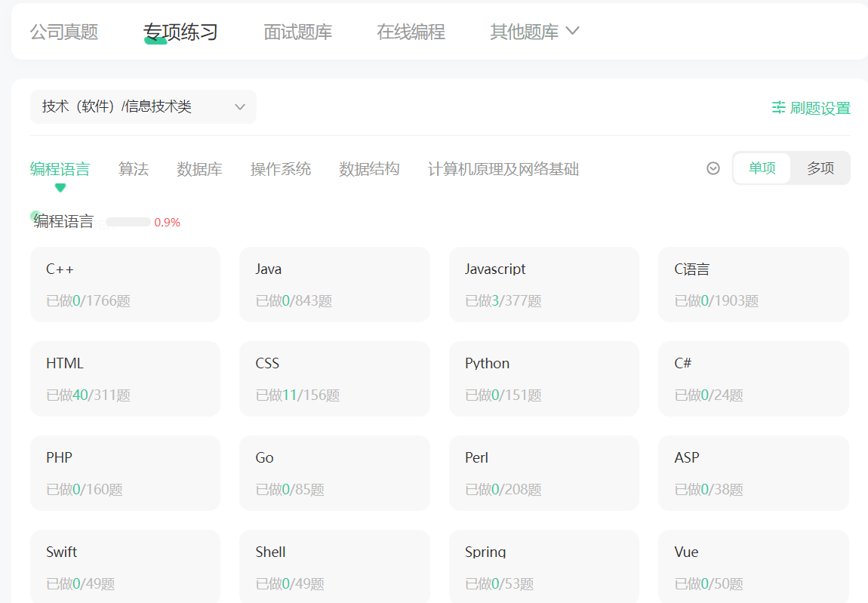Screen dimensions: 868x603
Task: Open the ASP practice card
Action: [753, 473]
